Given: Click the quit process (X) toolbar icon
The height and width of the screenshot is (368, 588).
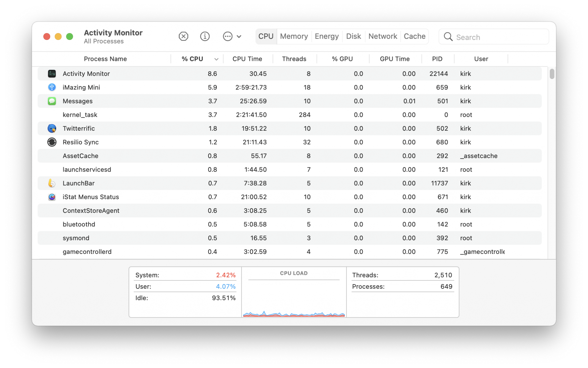Looking at the screenshot, I should [x=183, y=36].
